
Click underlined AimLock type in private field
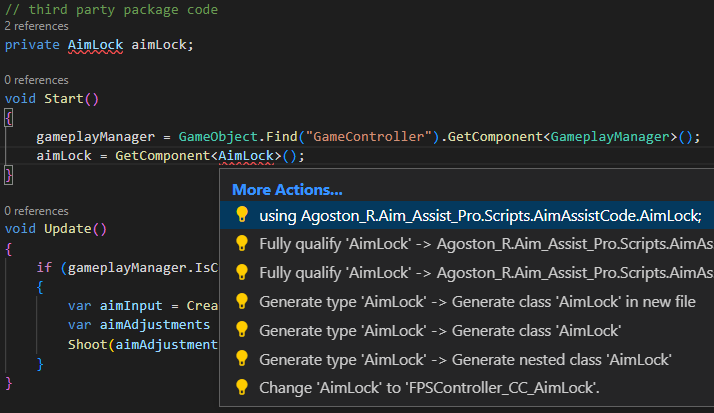coord(96,45)
